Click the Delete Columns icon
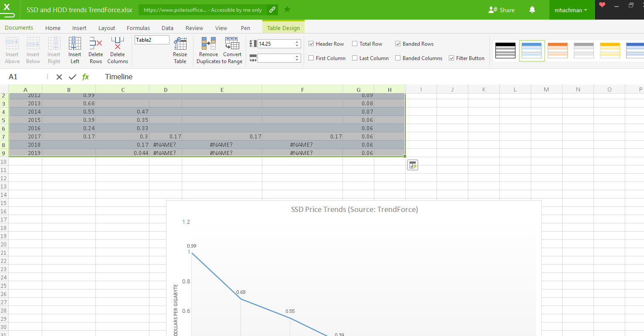This screenshot has height=336, width=644. [x=117, y=44]
